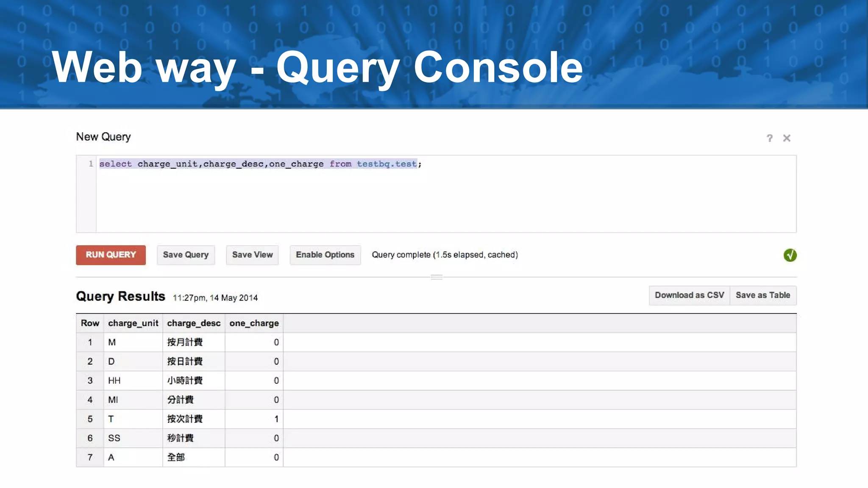Click the one_charge column header
Screen dimensions: 868x488
tap(254, 323)
